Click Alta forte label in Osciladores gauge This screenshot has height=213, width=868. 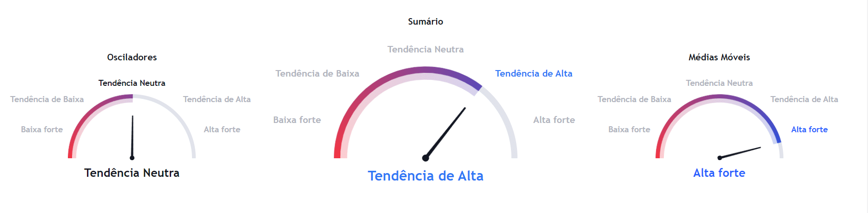coord(222,129)
